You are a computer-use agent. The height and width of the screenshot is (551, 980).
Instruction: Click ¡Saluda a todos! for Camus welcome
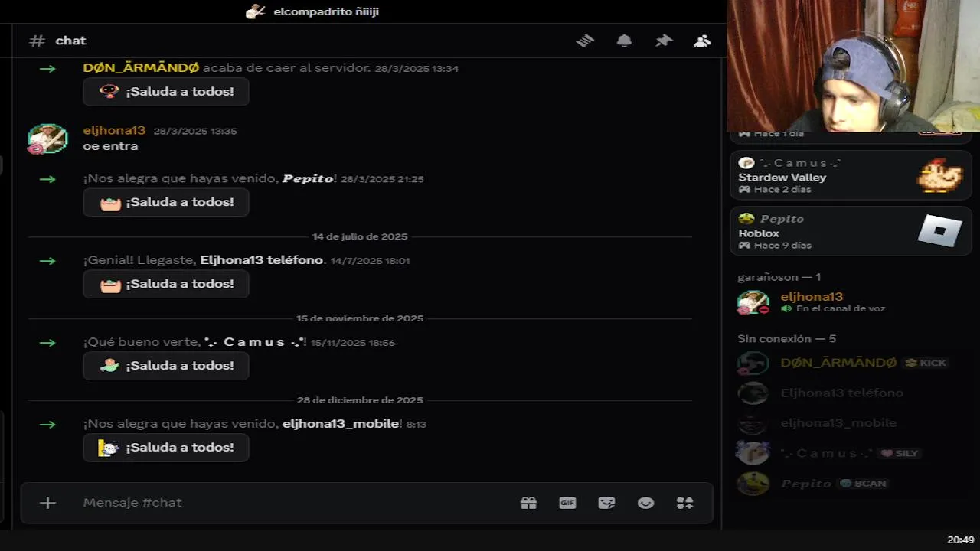point(166,366)
